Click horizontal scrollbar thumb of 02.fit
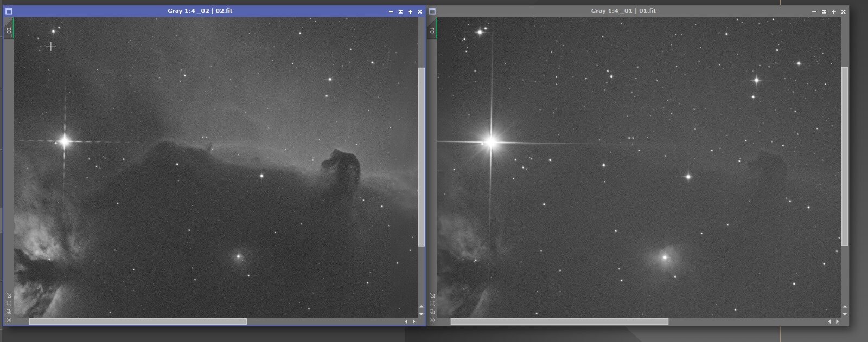The width and height of the screenshot is (868, 342). pos(138,321)
